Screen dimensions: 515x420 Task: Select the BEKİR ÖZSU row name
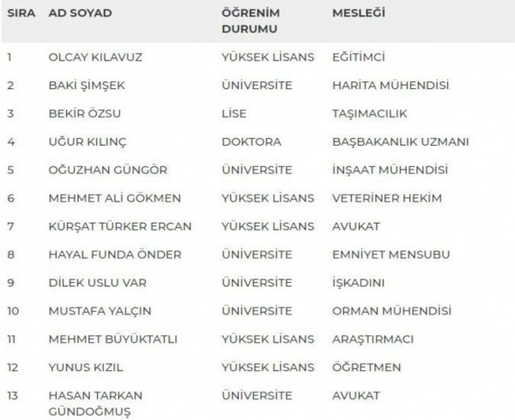(x=85, y=114)
